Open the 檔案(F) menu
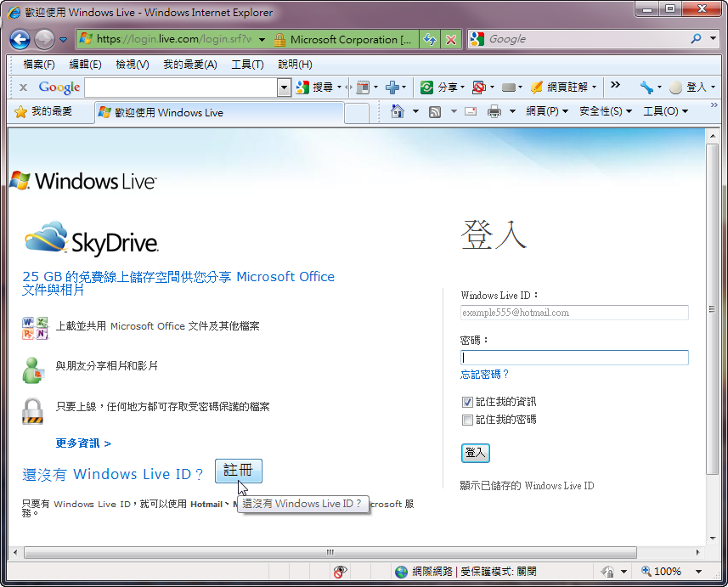This screenshot has width=728, height=587. click(39, 65)
